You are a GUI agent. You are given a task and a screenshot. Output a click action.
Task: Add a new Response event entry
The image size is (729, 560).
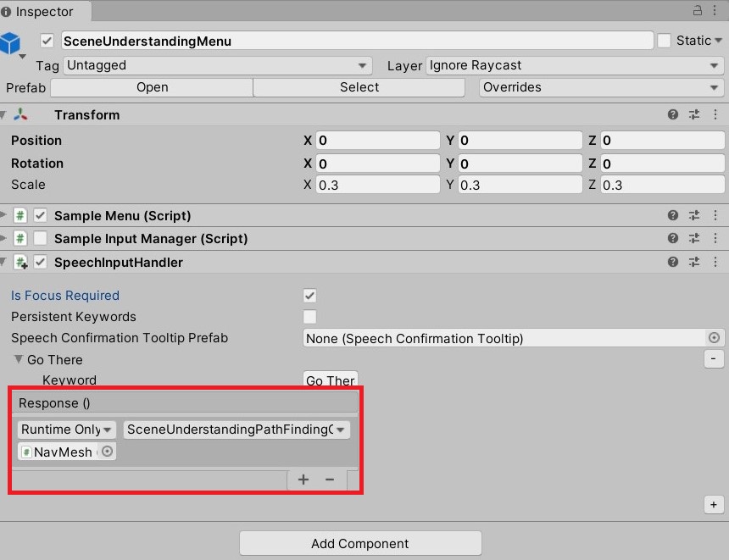click(303, 480)
